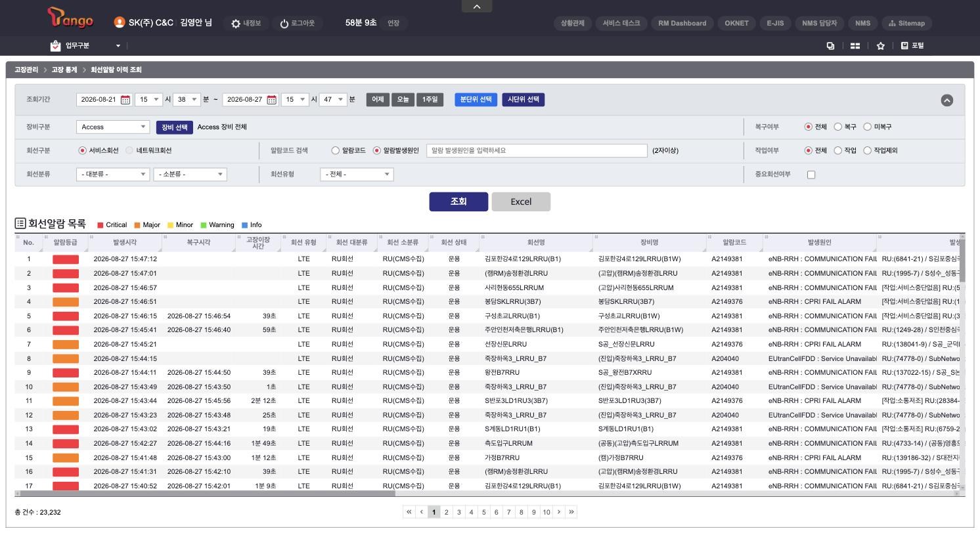Go to the first page arrow
Viewport: 980px width, 533px height.
coord(409,512)
